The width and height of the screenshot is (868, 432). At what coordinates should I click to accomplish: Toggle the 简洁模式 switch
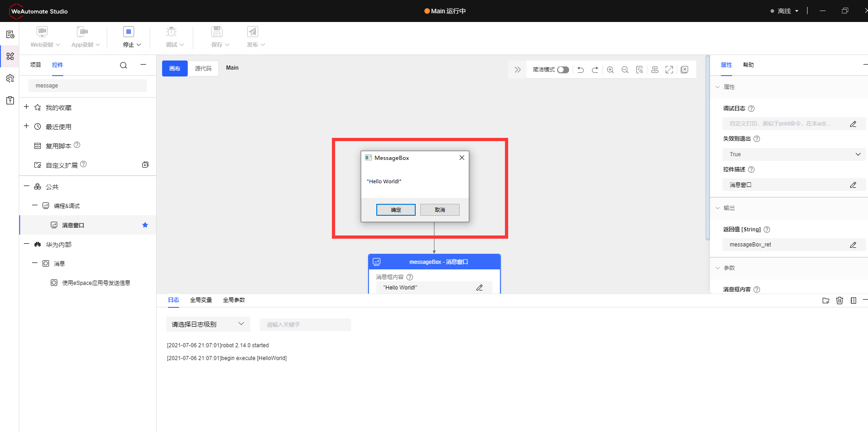[x=563, y=70]
